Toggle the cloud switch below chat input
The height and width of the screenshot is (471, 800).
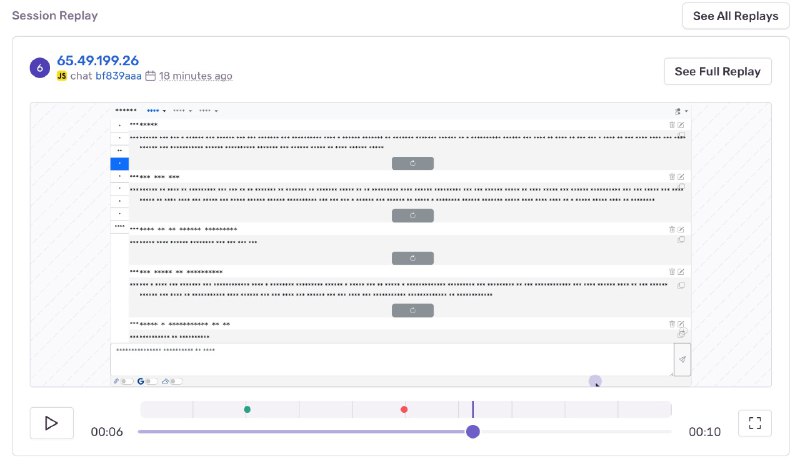click(172, 381)
